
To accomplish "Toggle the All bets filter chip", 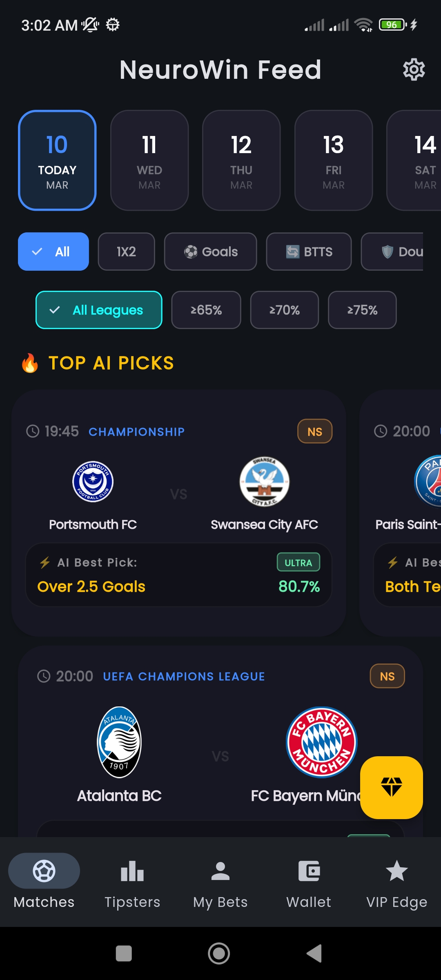I will 53,252.
